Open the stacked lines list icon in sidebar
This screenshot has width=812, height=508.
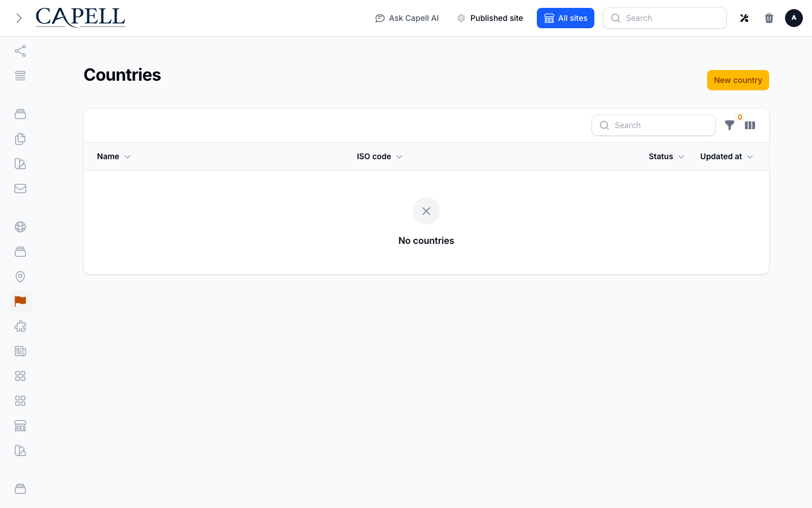(20, 76)
